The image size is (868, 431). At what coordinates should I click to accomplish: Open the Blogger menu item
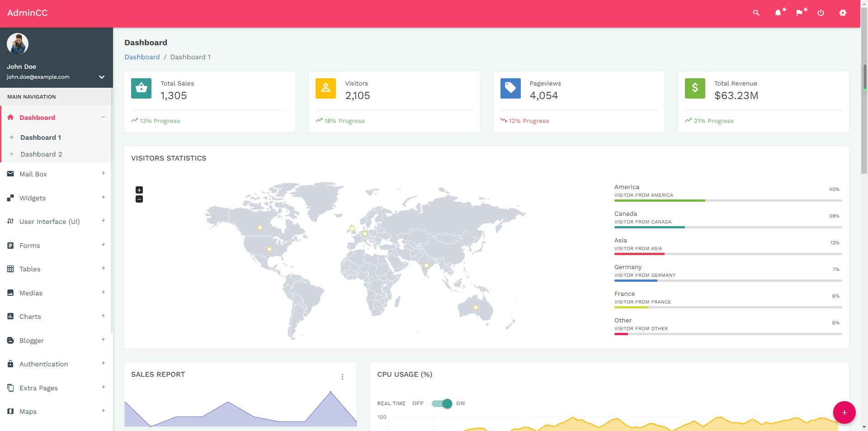click(56, 341)
